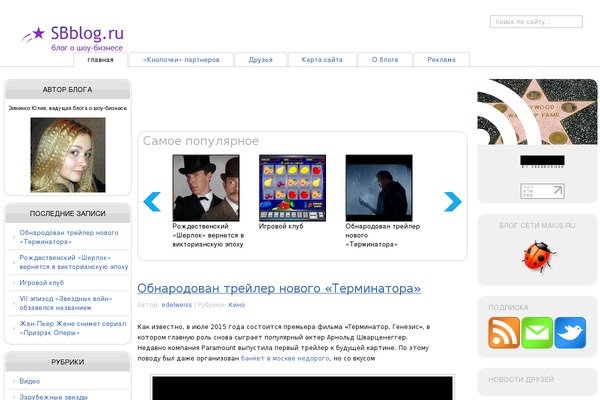
Task: Open the Terminator trailer thumbnail
Action: 379,188
